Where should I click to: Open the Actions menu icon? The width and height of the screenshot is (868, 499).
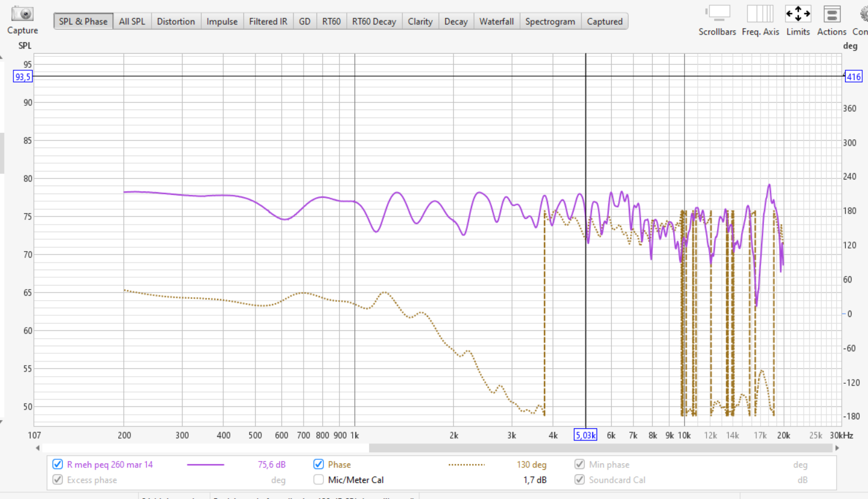click(x=831, y=13)
